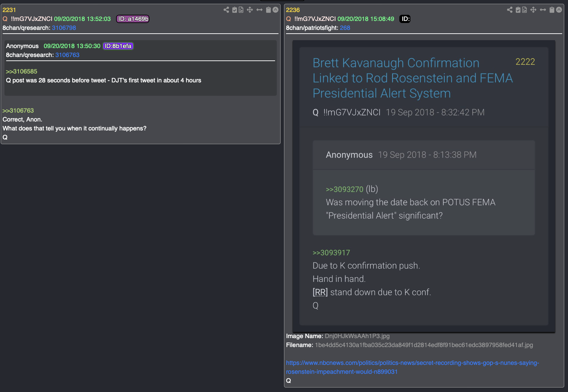Open patriotsfight link 268
568x392 pixels.
(x=345, y=28)
